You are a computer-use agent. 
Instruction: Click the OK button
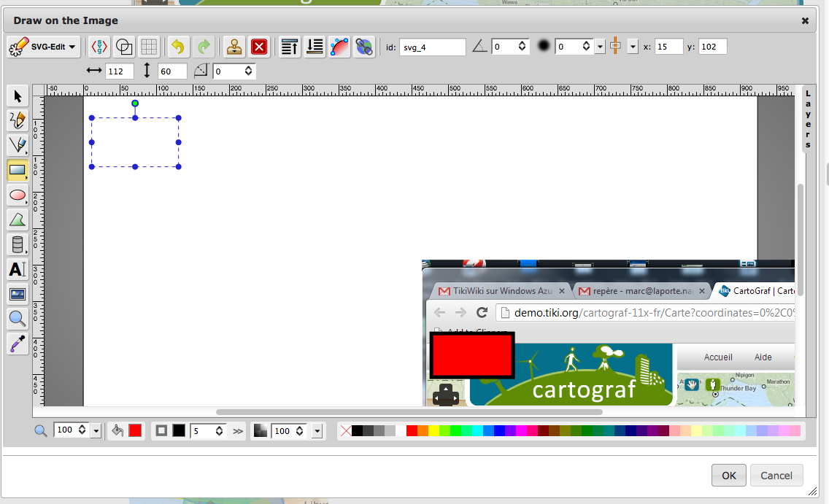pyautogui.click(x=728, y=476)
